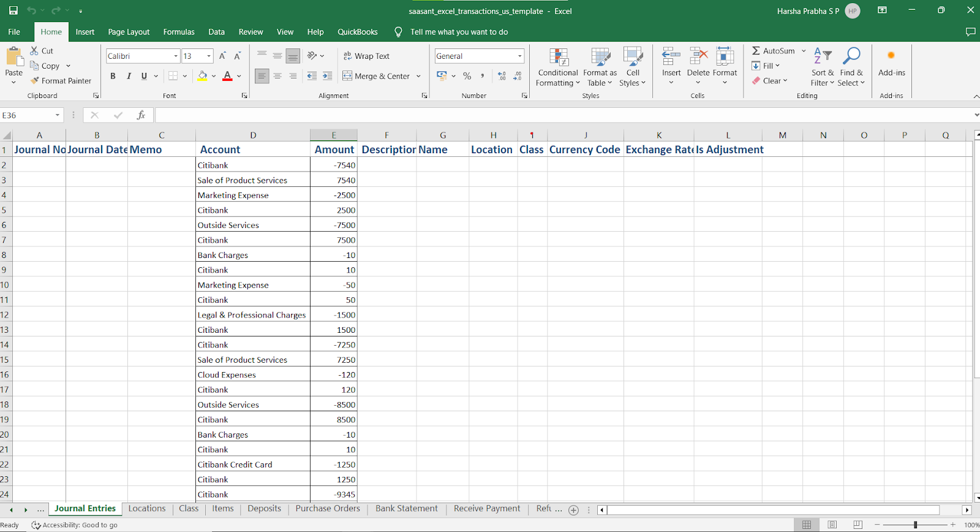
Task: Toggle Bold formatting
Action: pos(113,76)
